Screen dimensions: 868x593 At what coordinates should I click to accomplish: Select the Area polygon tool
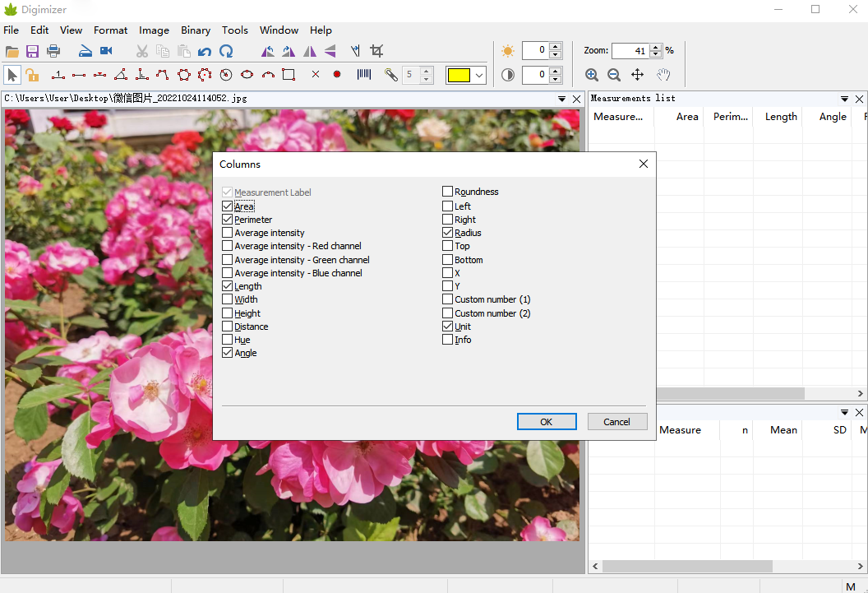[184, 75]
